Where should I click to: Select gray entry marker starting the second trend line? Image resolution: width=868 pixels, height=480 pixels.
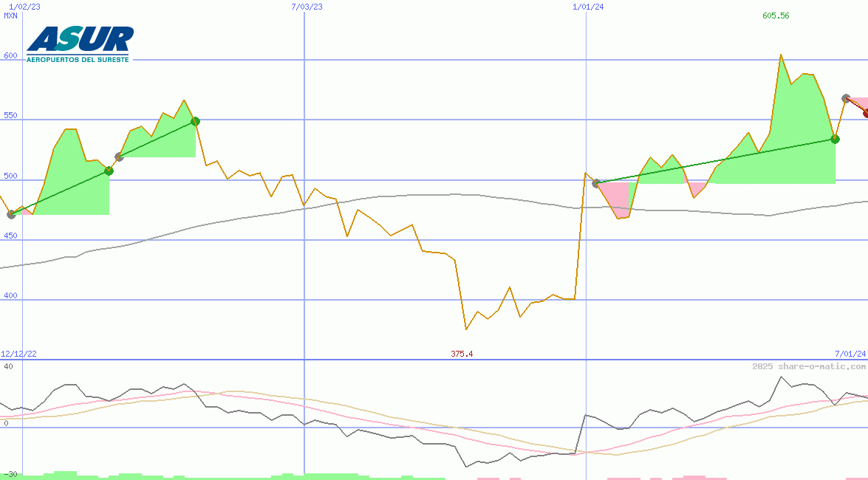120,157
